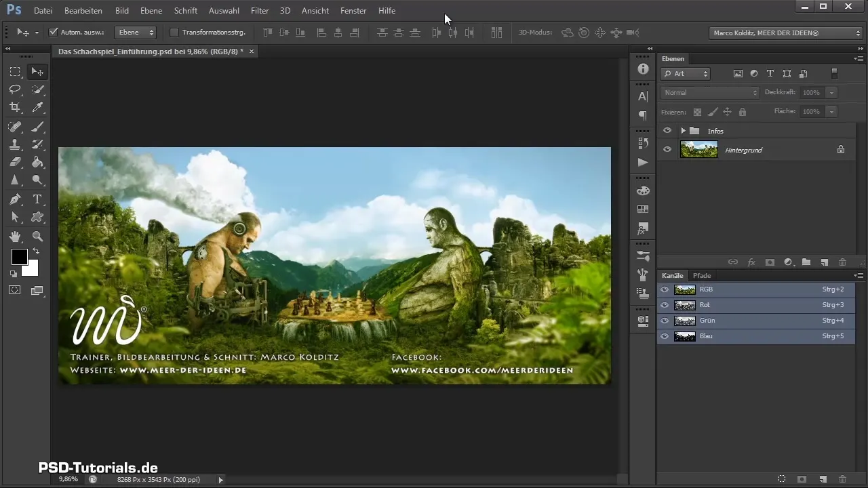This screenshot has height=488, width=868.
Task: Switch to the Pfade tab
Action: pyautogui.click(x=701, y=276)
